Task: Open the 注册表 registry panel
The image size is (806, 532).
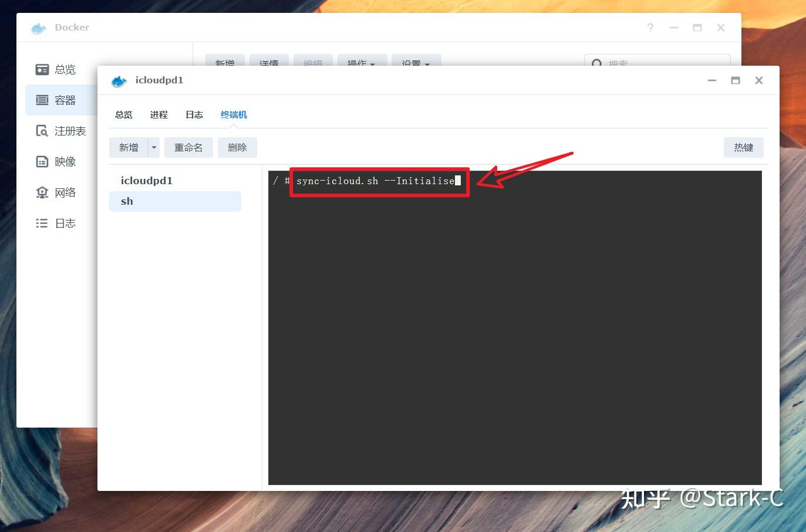Action: [x=69, y=131]
